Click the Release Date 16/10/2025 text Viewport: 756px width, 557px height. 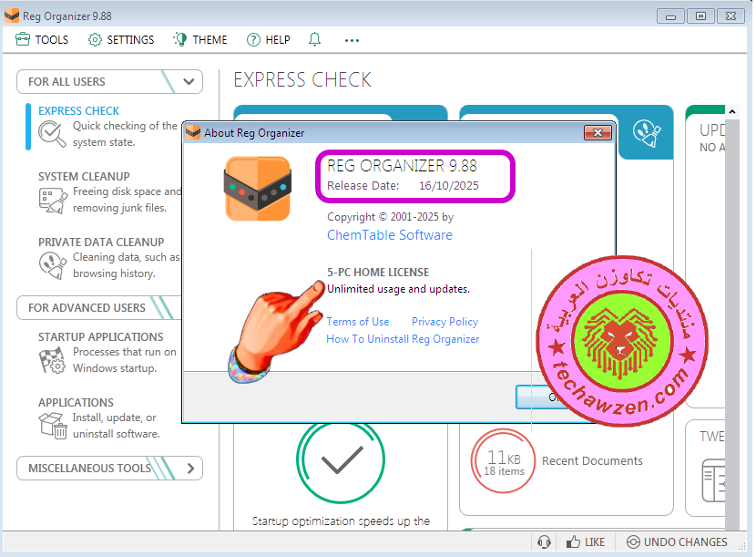pyautogui.click(x=403, y=186)
